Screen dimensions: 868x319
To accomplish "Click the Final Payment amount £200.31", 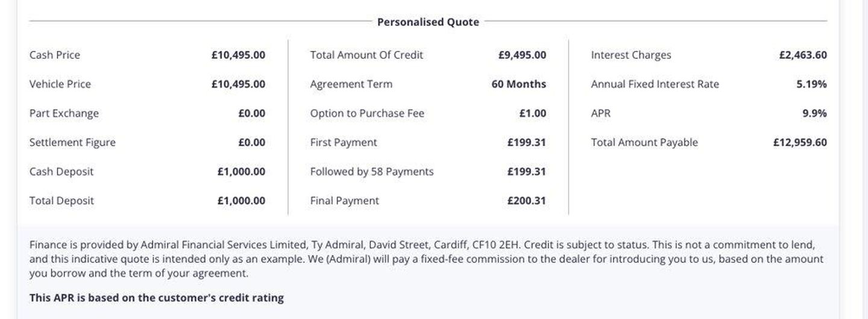I will tap(526, 201).
